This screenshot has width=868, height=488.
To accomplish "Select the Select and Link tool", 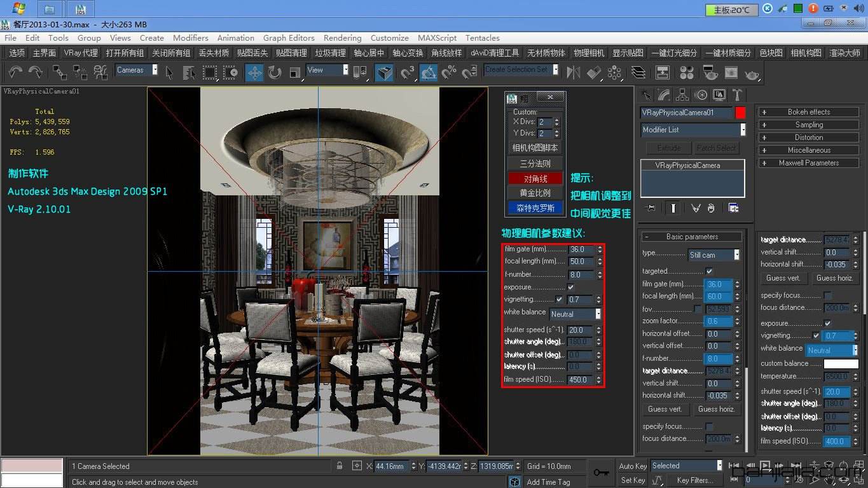I will [x=60, y=73].
